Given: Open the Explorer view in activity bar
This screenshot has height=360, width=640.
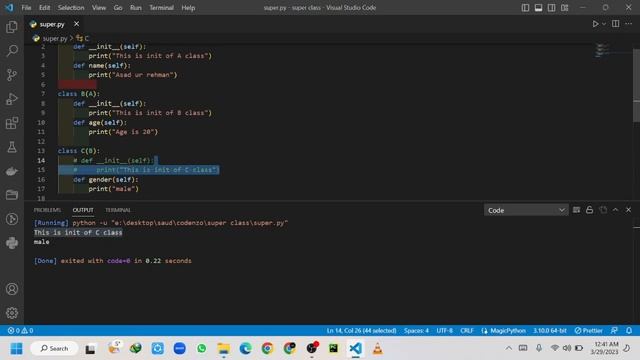Looking at the screenshot, I should click(12, 27).
